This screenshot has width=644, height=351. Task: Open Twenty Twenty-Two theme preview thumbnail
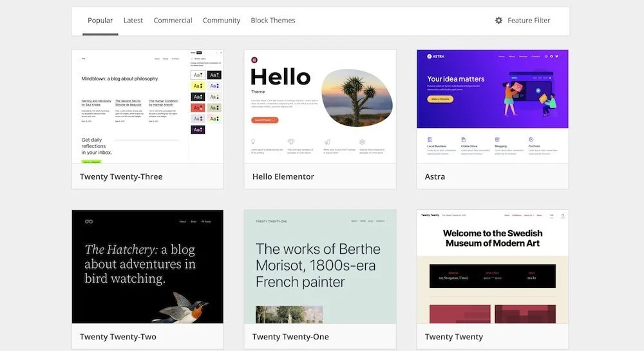(x=148, y=267)
